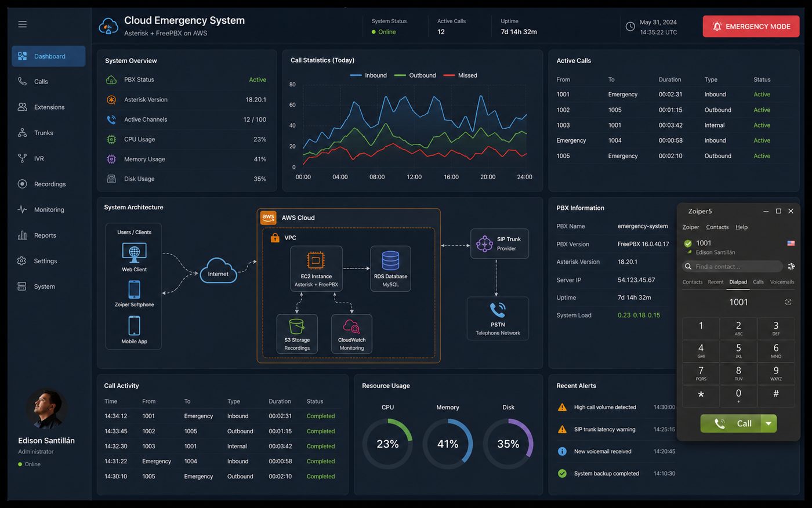Click Edison Santillán's profile avatar
812x508 pixels.
(46, 409)
